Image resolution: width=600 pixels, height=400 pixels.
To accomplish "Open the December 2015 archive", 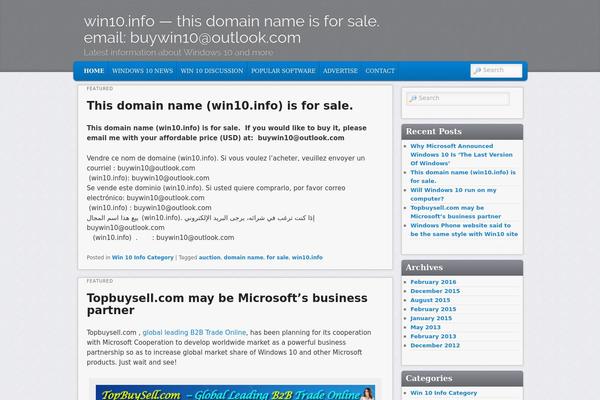I will point(435,291).
